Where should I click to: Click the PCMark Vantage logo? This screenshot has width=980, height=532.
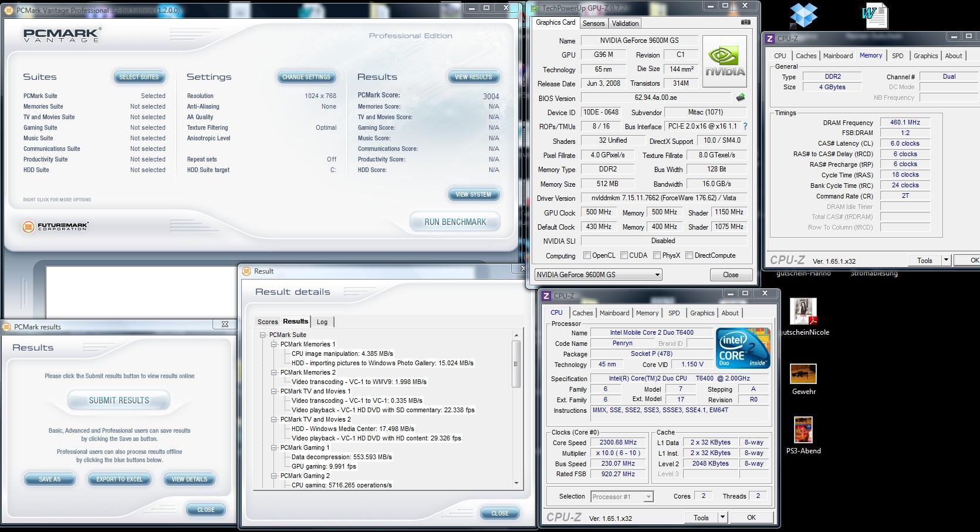pyautogui.click(x=62, y=35)
